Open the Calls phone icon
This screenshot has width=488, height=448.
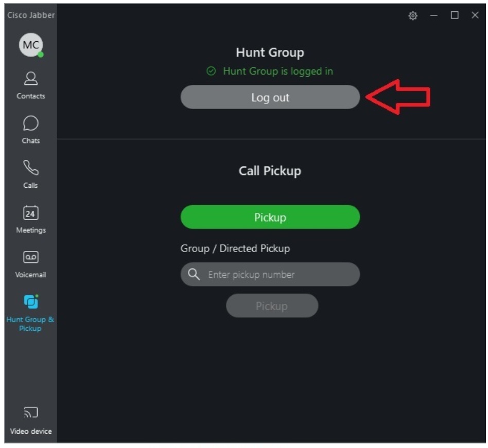coord(31,168)
